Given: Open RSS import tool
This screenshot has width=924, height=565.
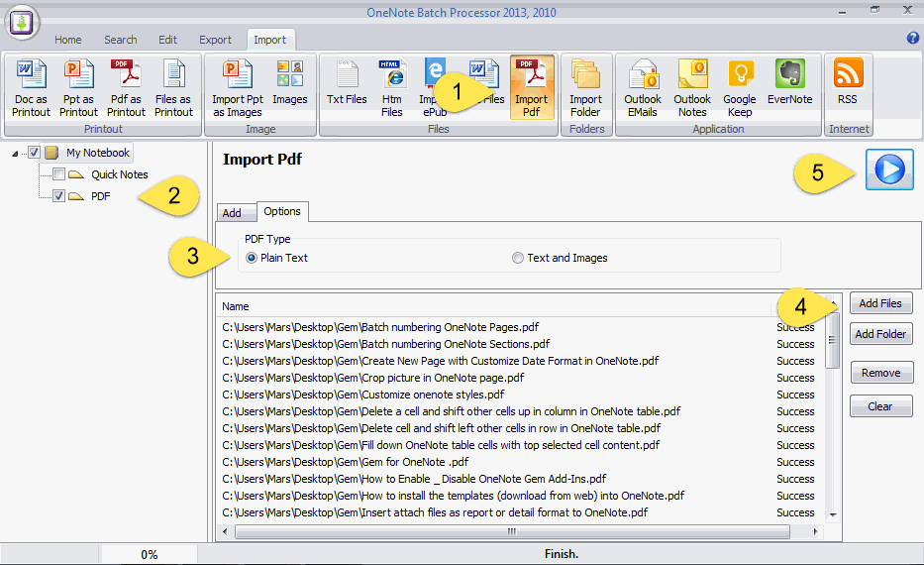Looking at the screenshot, I should [x=848, y=82].
